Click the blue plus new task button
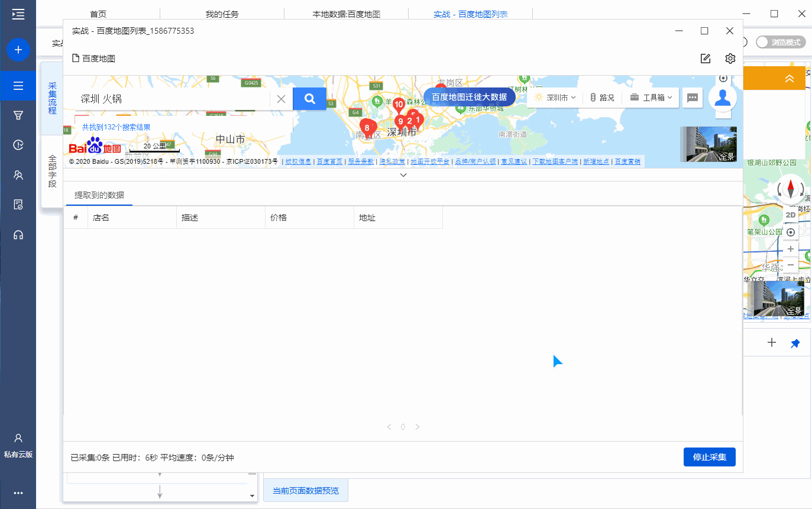Image resolution: width=812 pixels, height=509 pixels. tap(18, 50)
